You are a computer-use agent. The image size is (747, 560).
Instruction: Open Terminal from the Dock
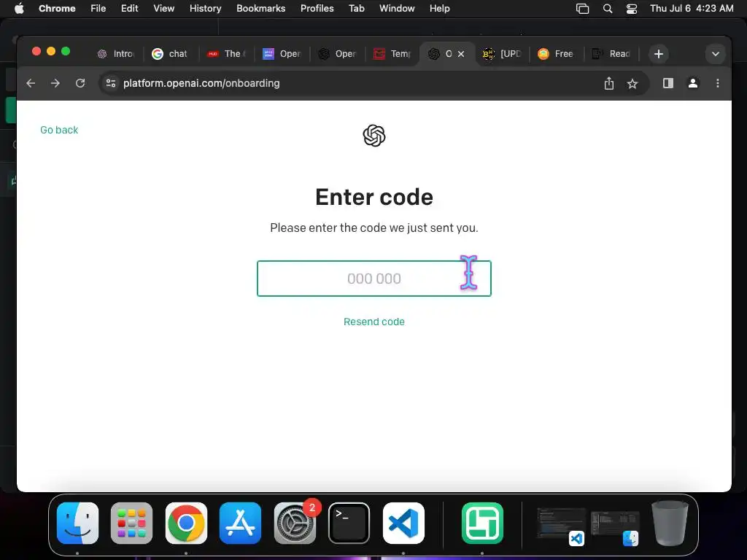pos(349,523)
